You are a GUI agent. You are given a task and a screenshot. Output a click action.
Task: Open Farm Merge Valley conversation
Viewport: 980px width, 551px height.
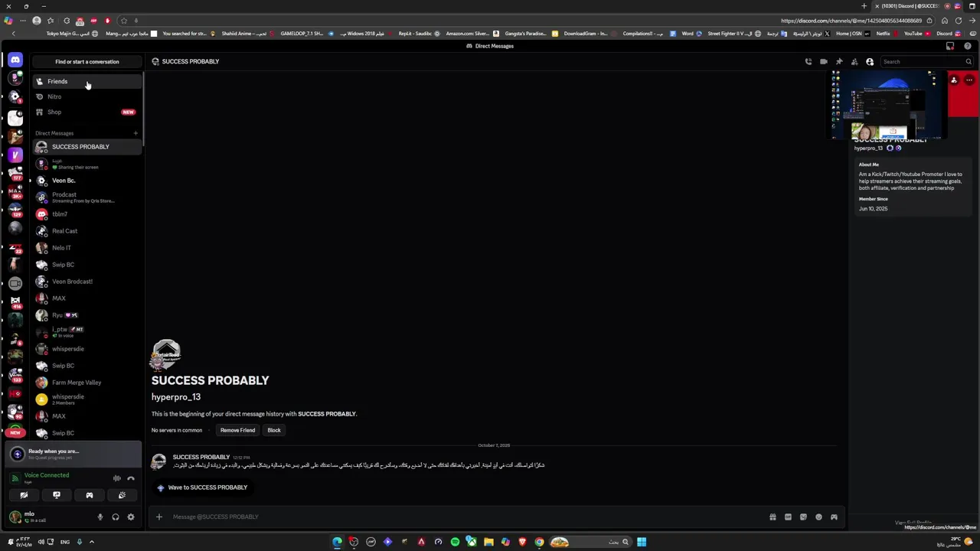coord(87,383)
